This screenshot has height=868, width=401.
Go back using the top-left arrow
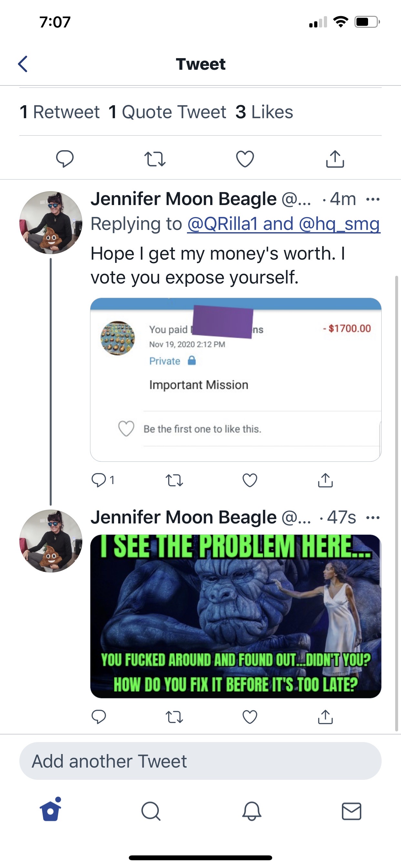23,64
